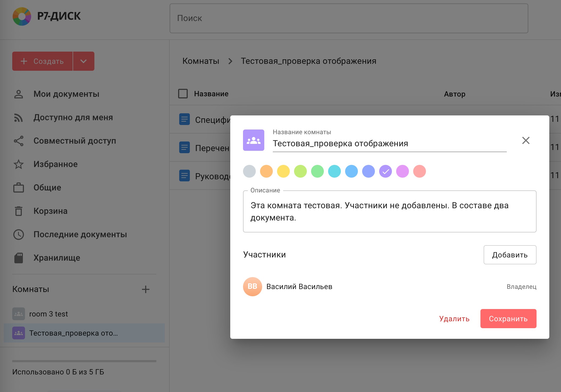Screen dimensions: 561x392
Task: Click the share icon beside Совместный доступ
Action: (19, 141)
